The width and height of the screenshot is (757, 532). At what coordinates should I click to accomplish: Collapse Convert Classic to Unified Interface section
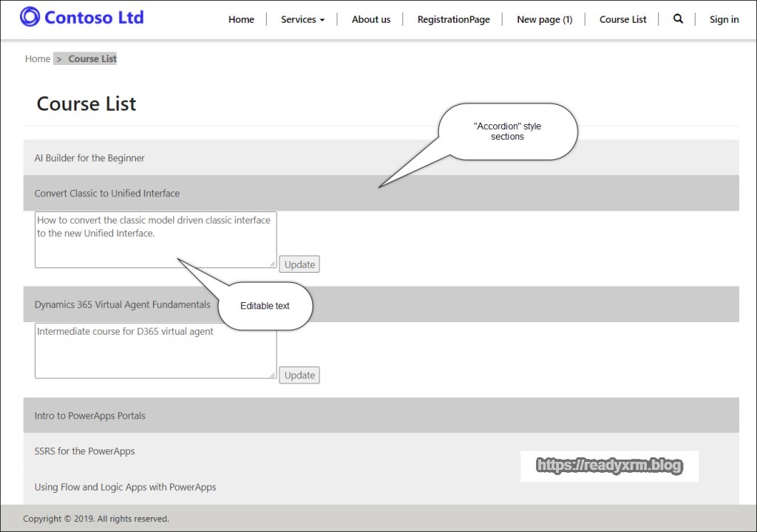pyautogui.click(x=107, y=194)
